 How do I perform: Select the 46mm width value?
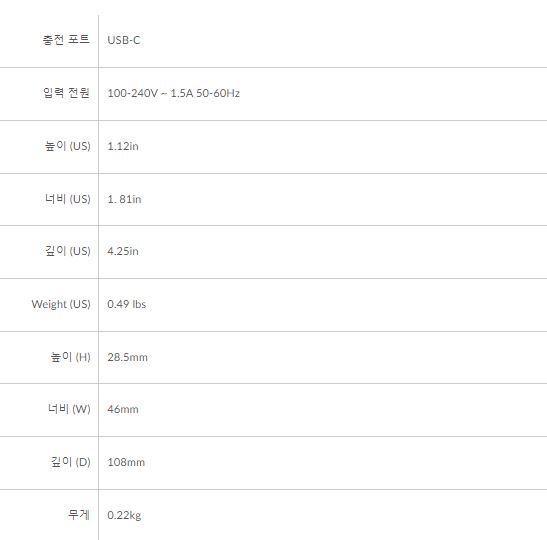click(123, 409)
